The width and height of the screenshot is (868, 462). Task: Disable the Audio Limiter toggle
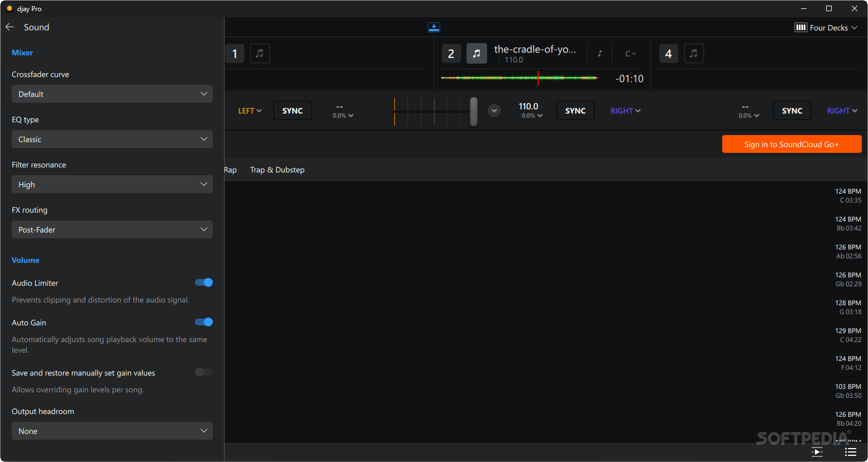pos(204,282)
